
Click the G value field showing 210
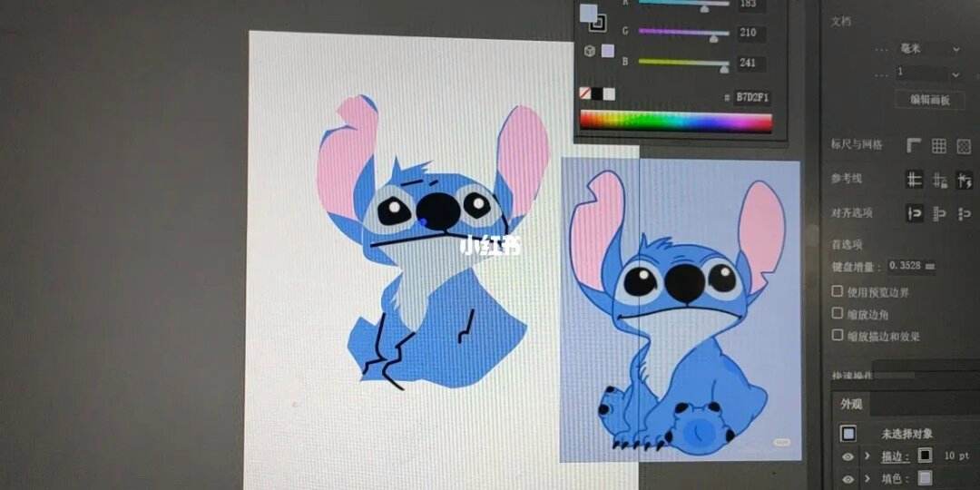point(750,33)
